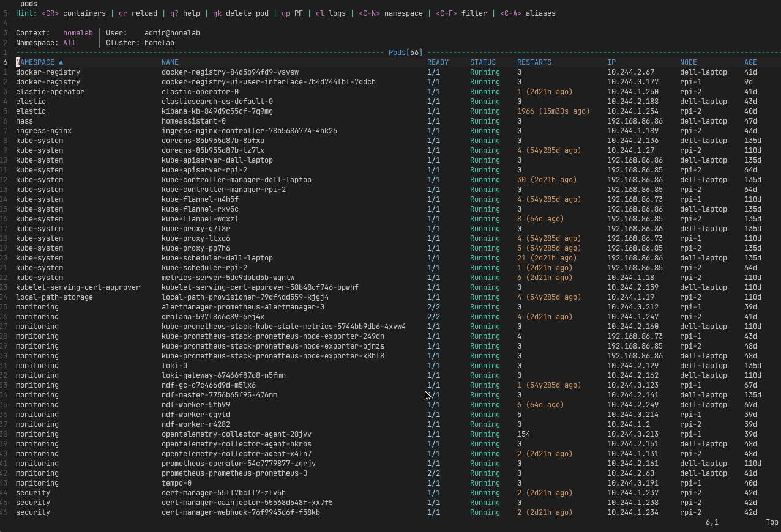Select pod ingress-nginx-controller-78b5686774-4hk26
Viewport: 781px width, 532px height.
click(x=249, y=131)
